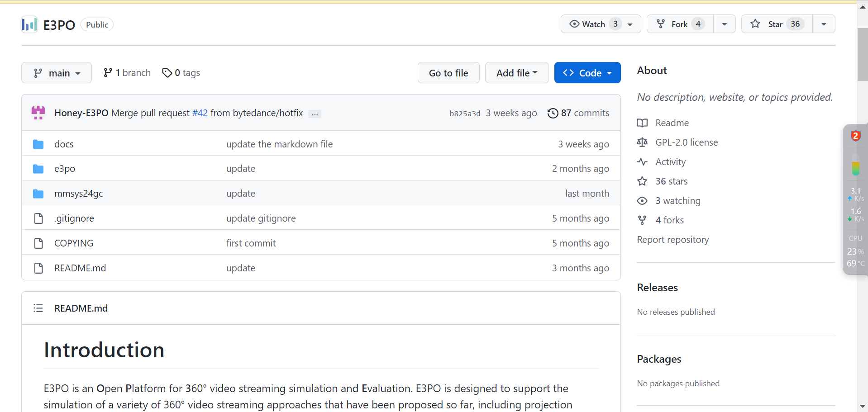
Task: Click the Go to file button
Action: (x=448, y=73)
